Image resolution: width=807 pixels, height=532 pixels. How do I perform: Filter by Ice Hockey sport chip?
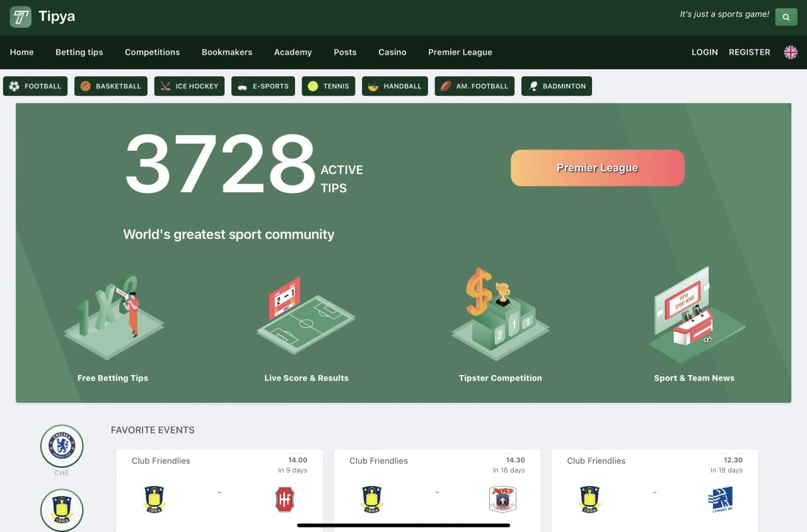(x=189, y=86)
